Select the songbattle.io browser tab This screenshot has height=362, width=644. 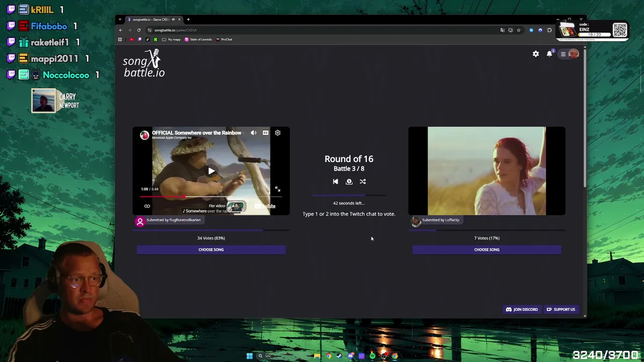154,20
